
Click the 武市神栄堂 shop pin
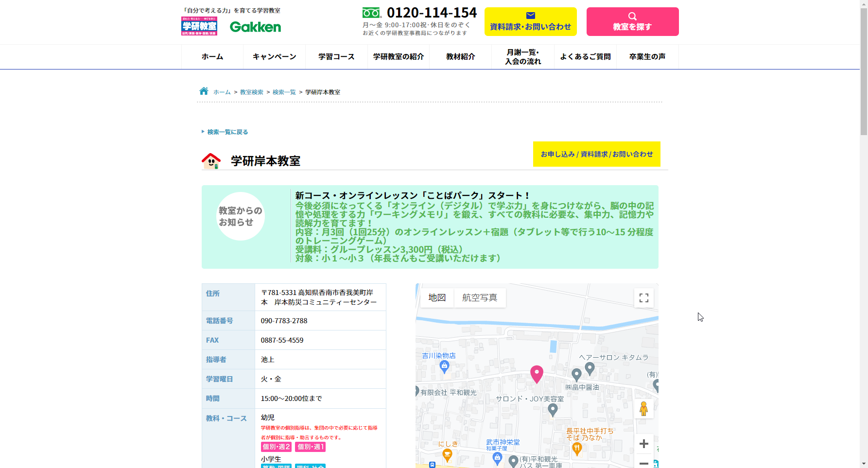coord(497,458)
